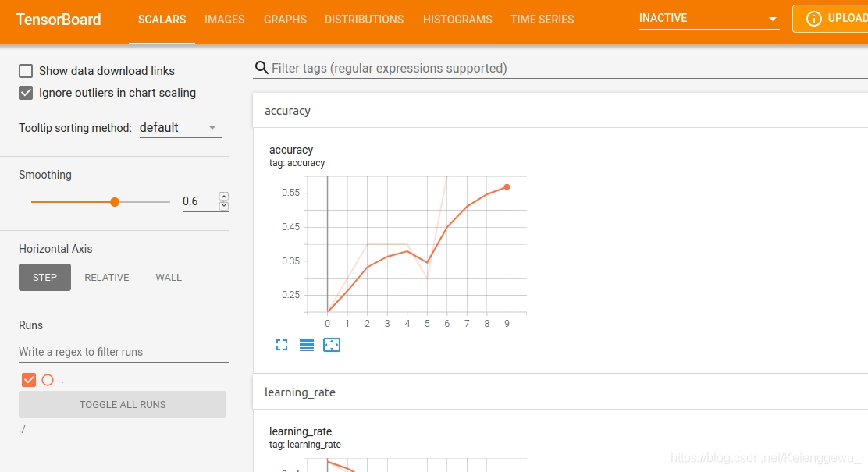Viewport: 868px width, 472px height.
Task: Go to the DISTRIBUTIONS tab
Action: pyautogui.click(x=365, y=20)
